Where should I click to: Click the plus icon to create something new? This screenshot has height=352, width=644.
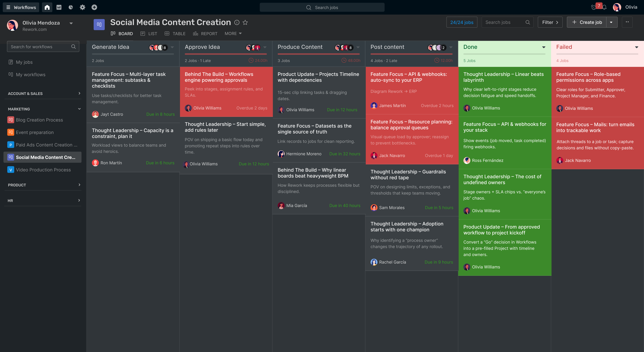click(94, 7)
